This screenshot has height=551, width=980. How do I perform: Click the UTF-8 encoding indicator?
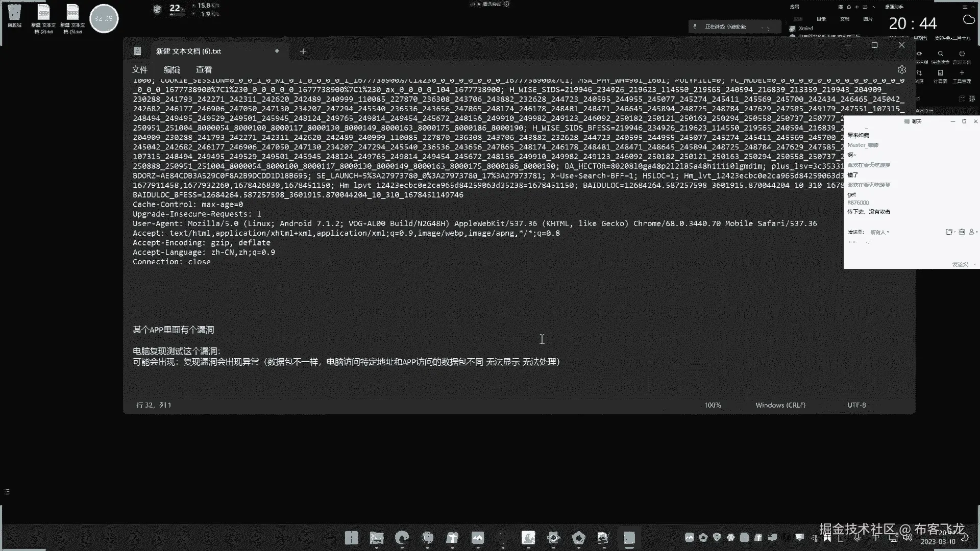click(x=856, y=405)
